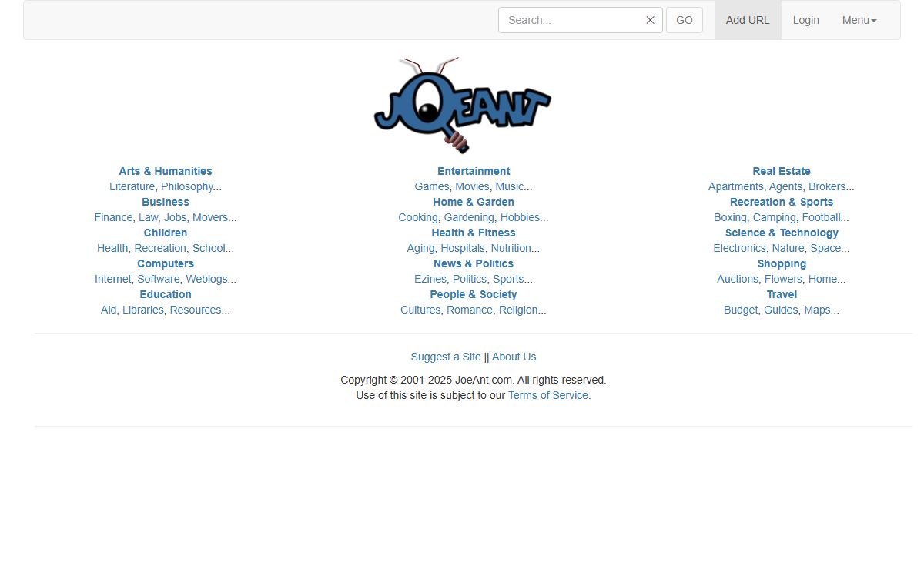Screen dimensions: 924x570
Task: Read the Terms of Service
Action: point(548,395)
